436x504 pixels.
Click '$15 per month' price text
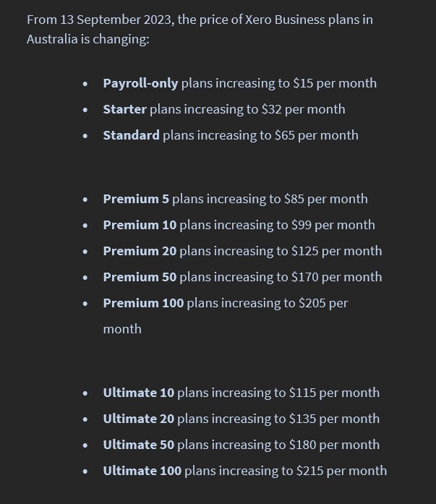tap(335, 84)
